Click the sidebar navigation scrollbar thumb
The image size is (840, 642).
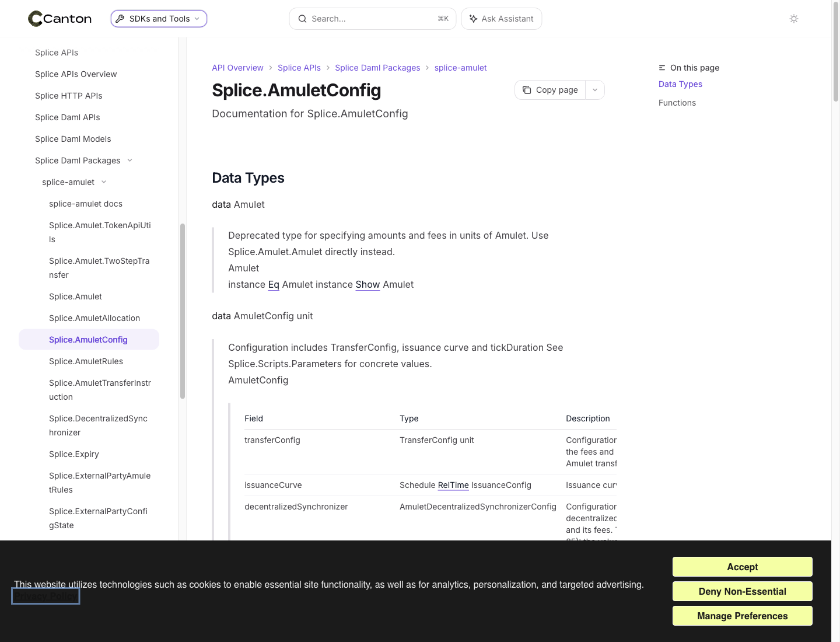point(183,311)
